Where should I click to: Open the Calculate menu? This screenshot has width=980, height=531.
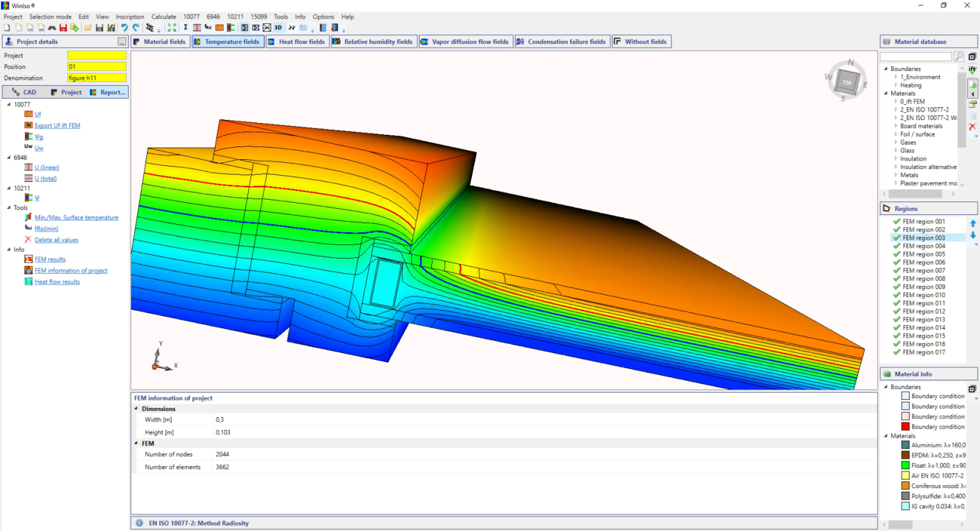coord(163,17)
